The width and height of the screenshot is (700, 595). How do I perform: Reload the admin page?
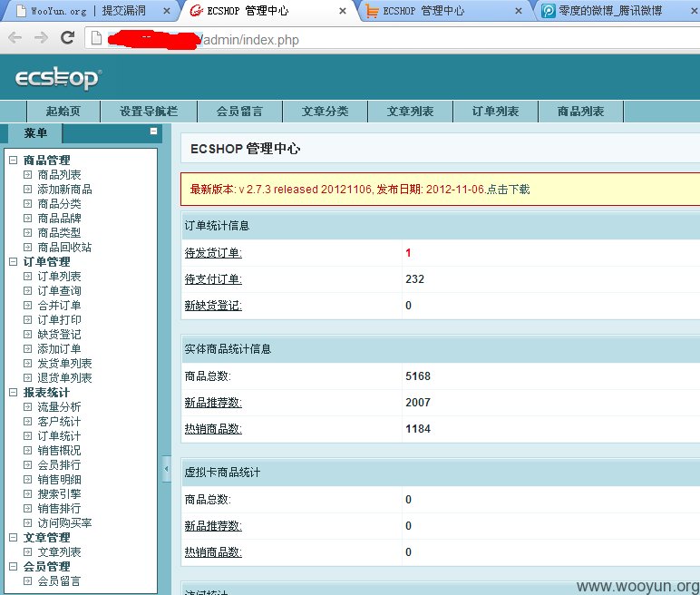coord(67,37)
